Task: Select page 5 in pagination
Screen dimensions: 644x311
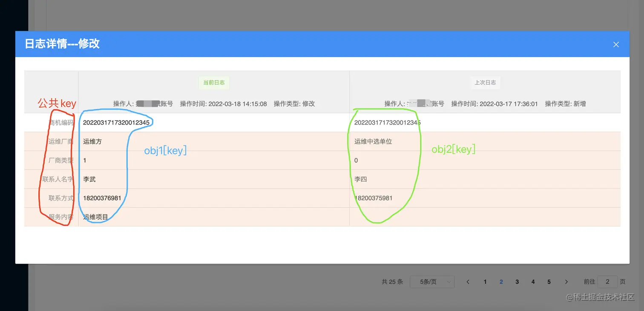Action: click(x=549, y=282)
